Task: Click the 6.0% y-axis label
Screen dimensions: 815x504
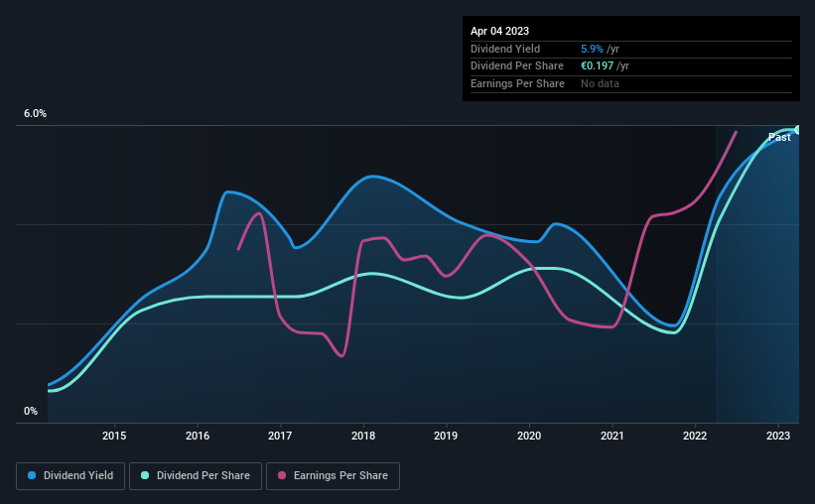Action: 35,114
